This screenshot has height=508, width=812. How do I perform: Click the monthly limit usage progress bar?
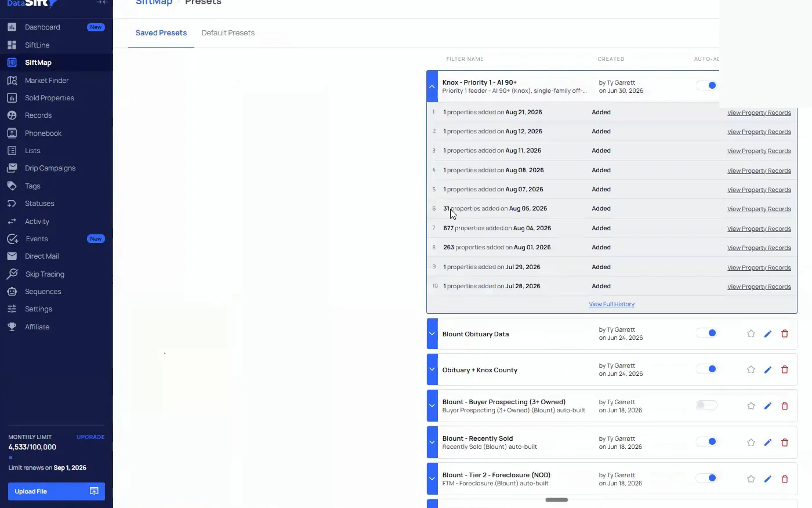(56, 458)
